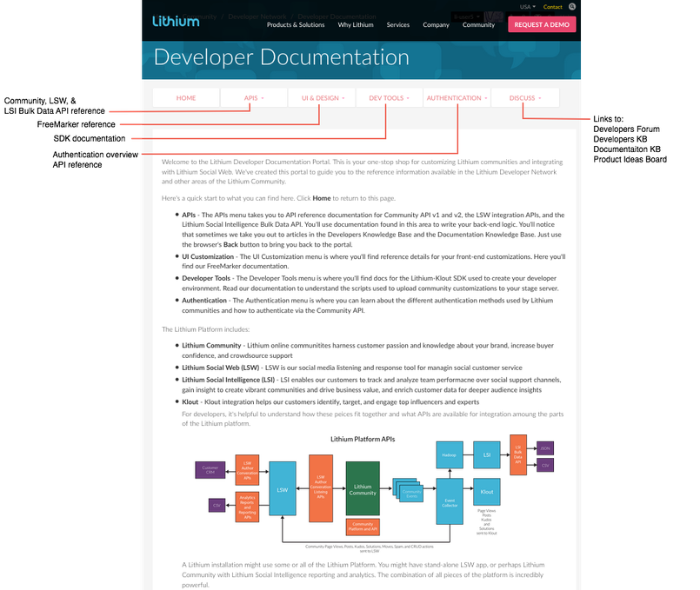Viewport: 700px width, 590px height.
Task: Click the blue Klout box in diagram
Action: click(487, 492)
